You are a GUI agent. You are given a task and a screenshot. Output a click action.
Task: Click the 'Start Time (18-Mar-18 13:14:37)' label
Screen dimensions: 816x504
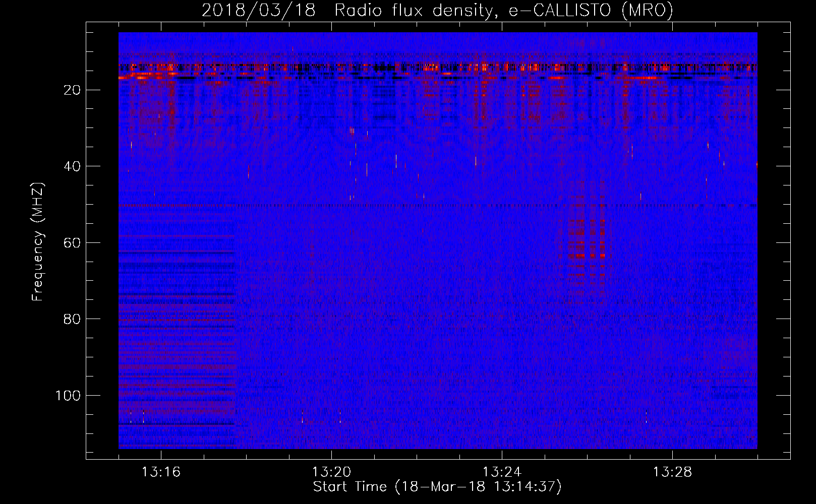coord(437,487)
